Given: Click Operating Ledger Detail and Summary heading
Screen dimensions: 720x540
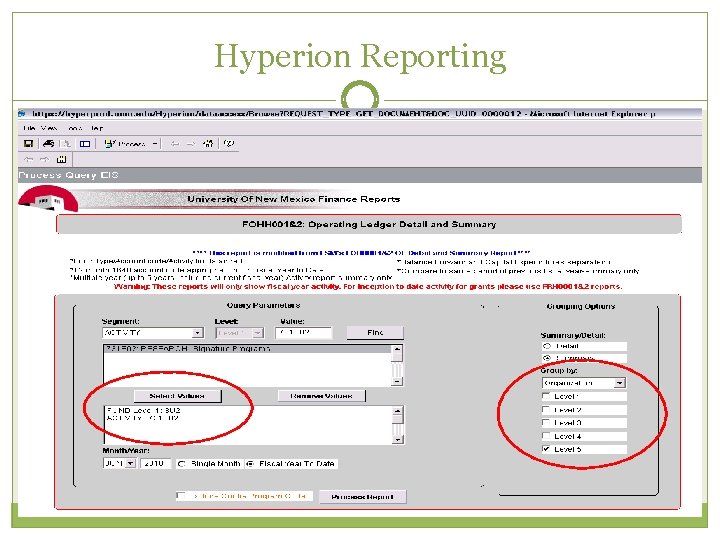Looking at the screenshot, I should pos(369,225).
